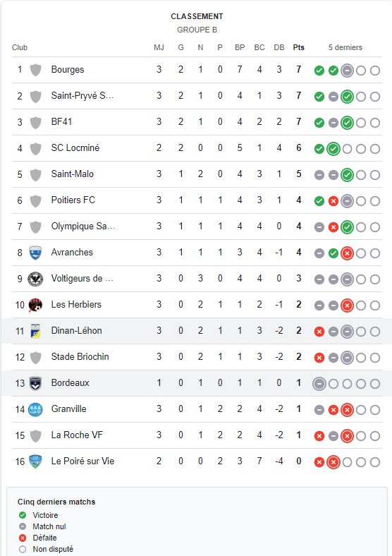This screenshot has height=556, width=392.
Task: Click the Bordeaux club crest
Action: tap(35, 383)
